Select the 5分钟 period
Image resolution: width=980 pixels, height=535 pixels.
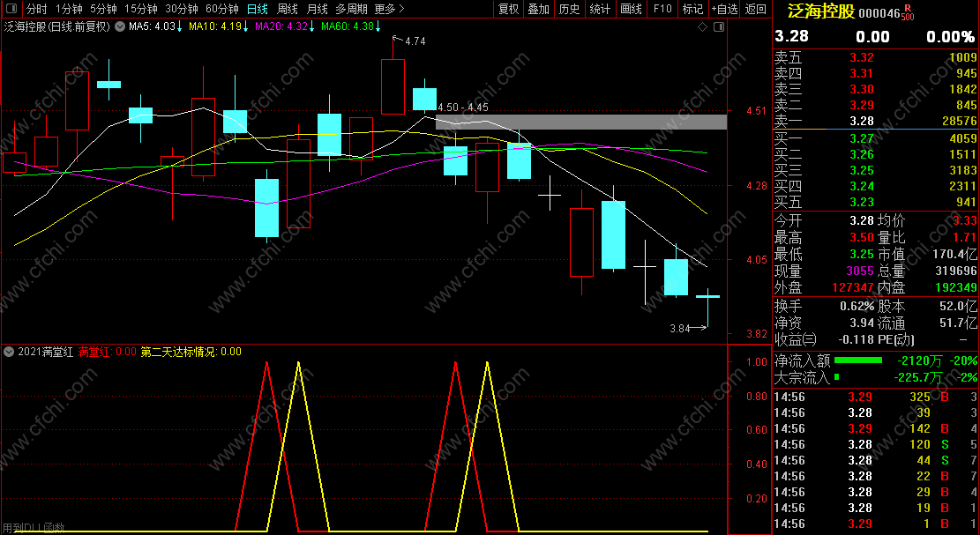point(103,9)
